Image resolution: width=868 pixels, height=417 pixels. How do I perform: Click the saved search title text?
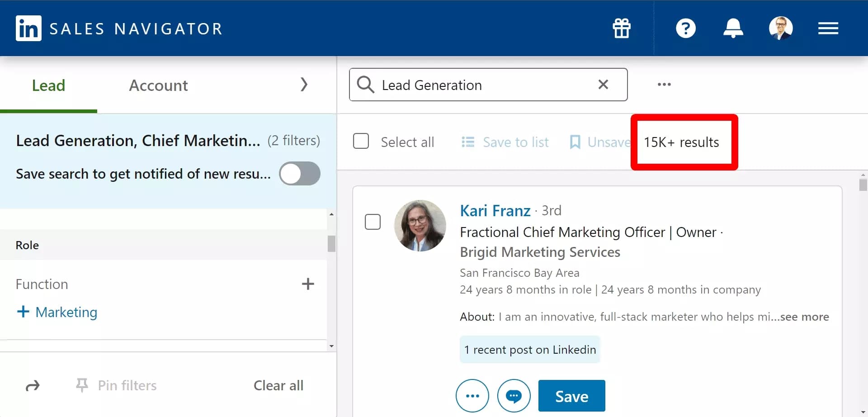point(138,141)
